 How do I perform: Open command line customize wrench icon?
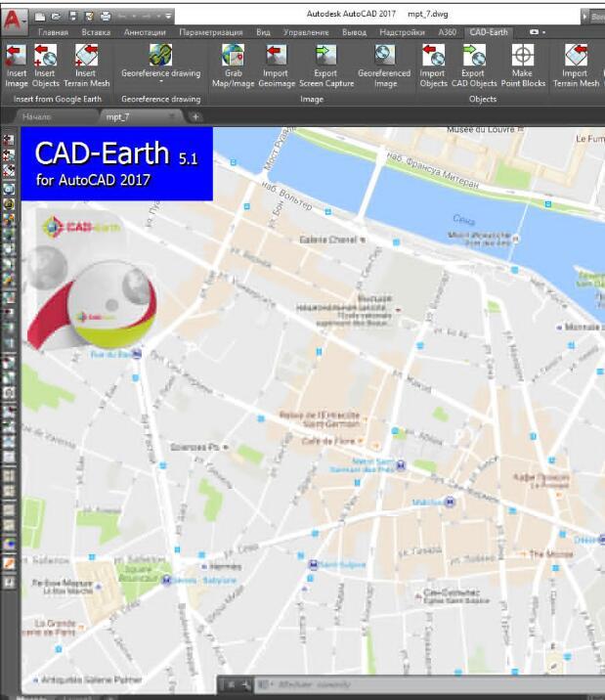click(x=245, y=684)
